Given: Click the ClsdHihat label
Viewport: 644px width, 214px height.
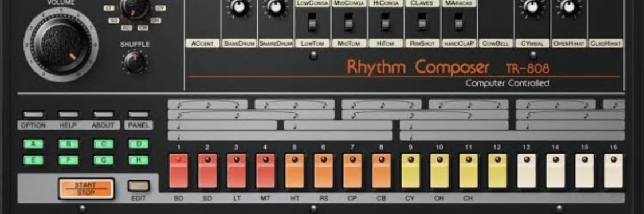Looking at the screenshot, I should tap(606, 43).
